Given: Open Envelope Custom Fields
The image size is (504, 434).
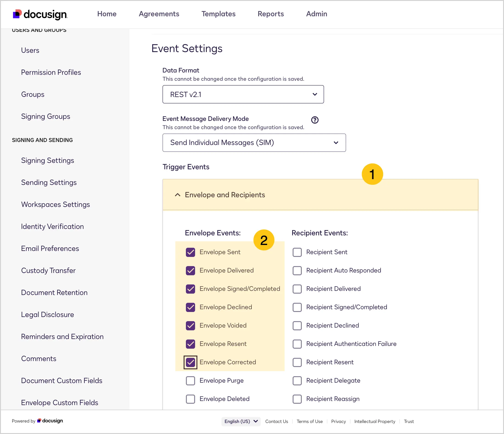Looking at the screenshot, I should [x=60, y=403].
